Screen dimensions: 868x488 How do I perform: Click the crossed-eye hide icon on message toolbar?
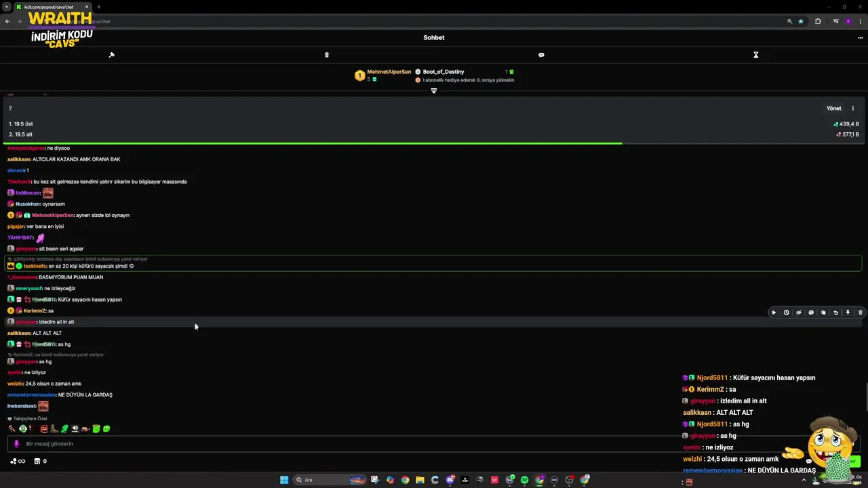click(x=798, y=312)
